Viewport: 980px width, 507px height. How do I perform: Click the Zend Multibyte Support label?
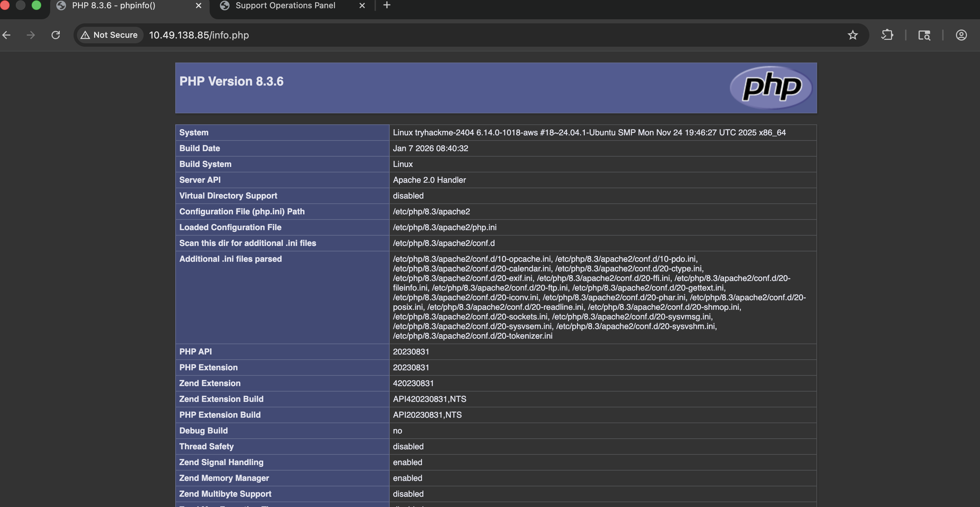(x=225, y=494)
